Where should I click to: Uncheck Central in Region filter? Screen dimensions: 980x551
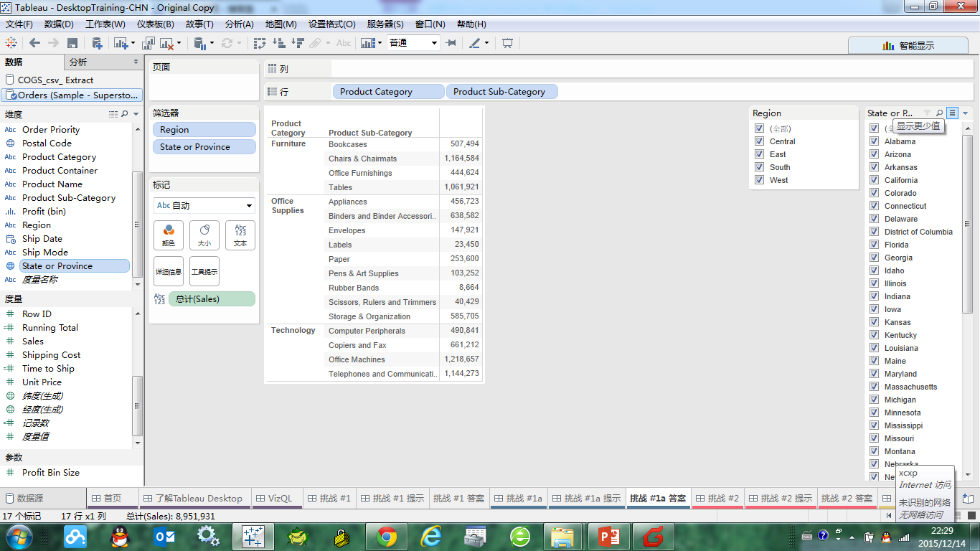tap(759, 141)
